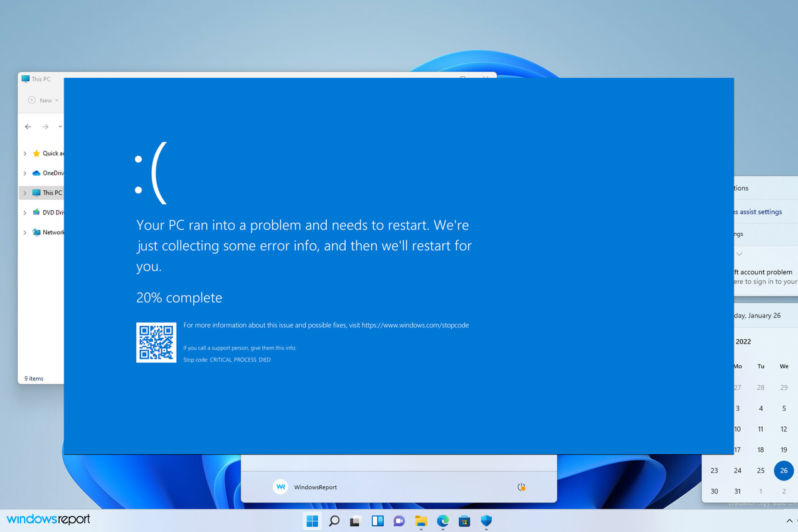
Task: Select calendar day 11
Action: (761, 429)
